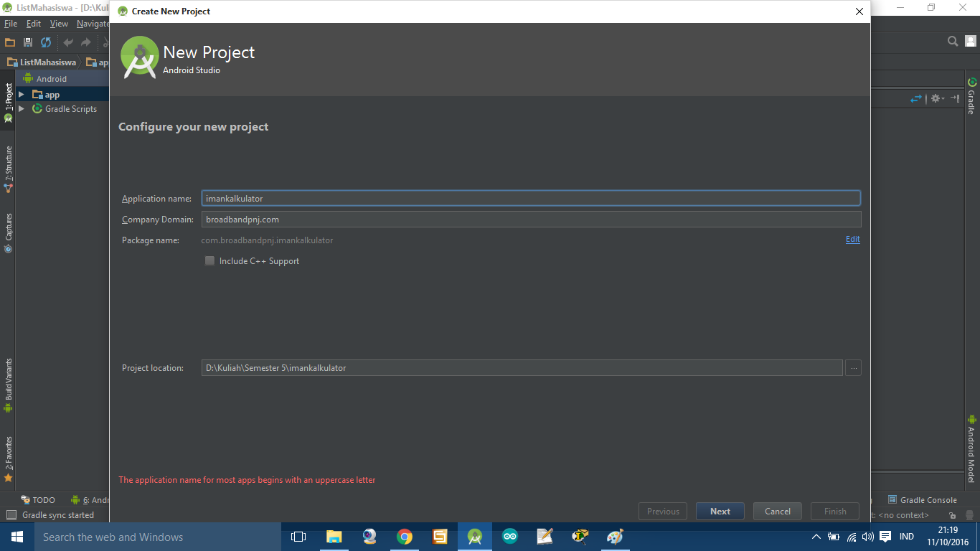The height and width of the screenshot is (551, 980).
Task: Open Google Chrome from the taskbar
Action: pos(405,537)
